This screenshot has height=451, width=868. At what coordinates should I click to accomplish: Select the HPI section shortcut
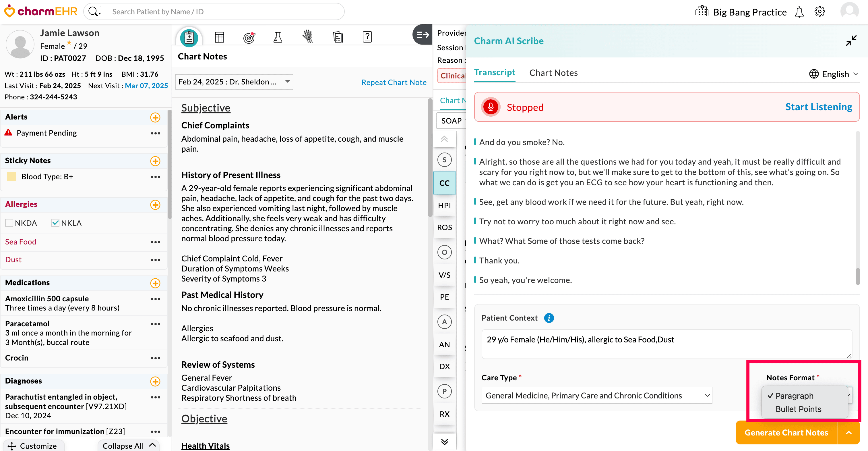(444, 205)
